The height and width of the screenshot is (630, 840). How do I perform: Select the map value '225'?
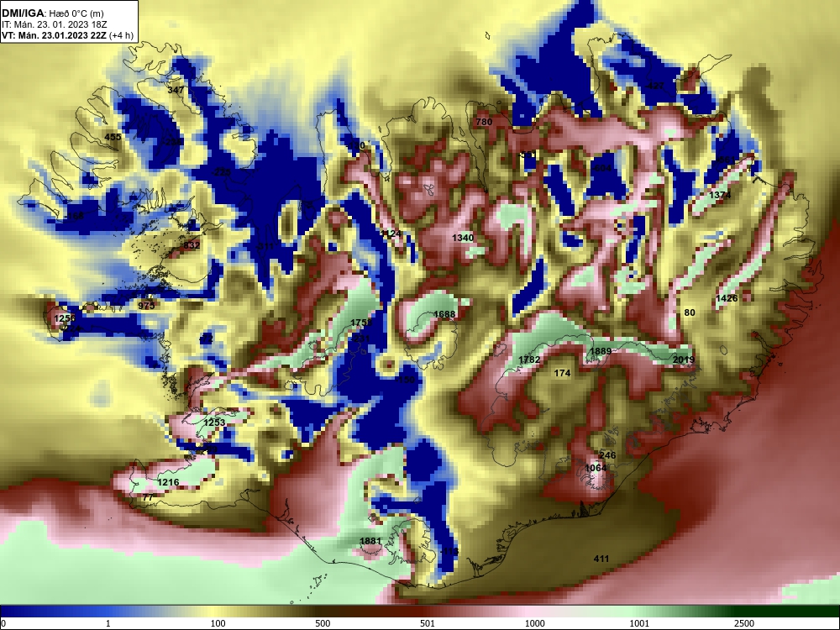[x=222, y=172]
